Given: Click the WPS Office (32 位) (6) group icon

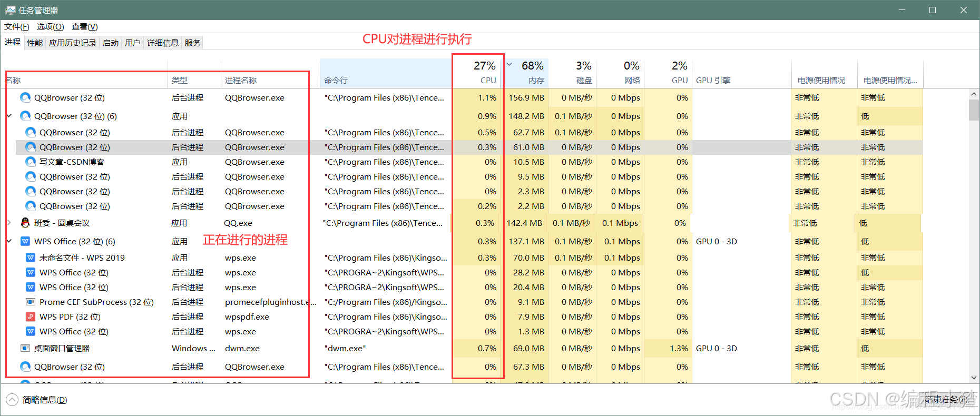Looking at the screenshot, I should (25, 241).
